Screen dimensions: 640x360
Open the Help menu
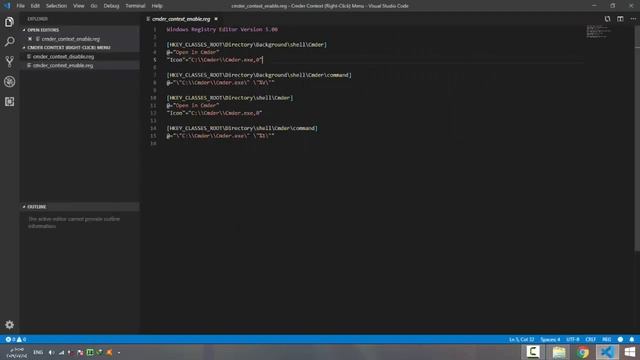coord(157,6)
